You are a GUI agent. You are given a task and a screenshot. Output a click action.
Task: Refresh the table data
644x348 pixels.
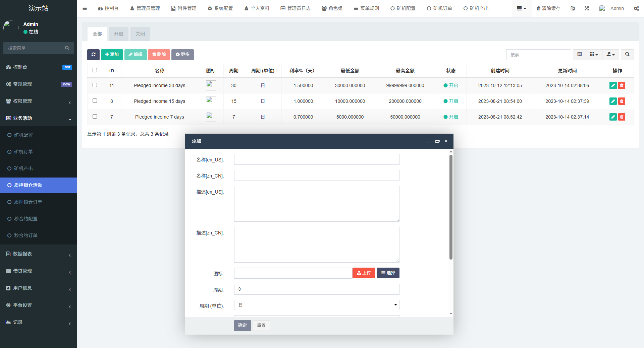[93, 55]
